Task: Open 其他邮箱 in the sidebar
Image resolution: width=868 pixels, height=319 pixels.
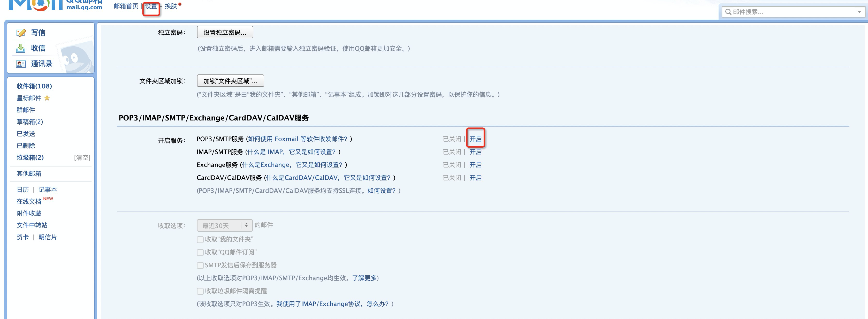Action: coord(29,173)
